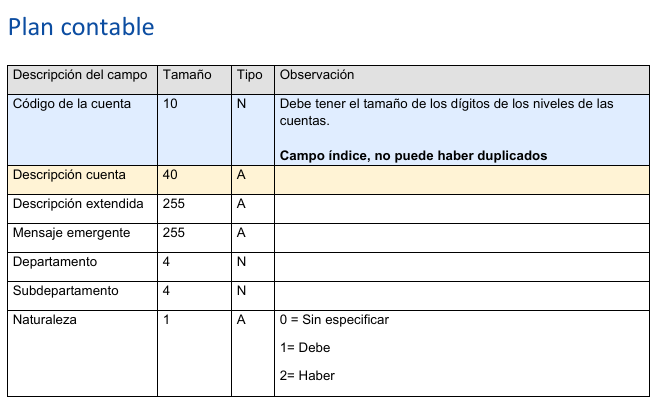Screen dimensions: 657x407
Task: Select the 'Departamento' row label
Action: point(55,262)
